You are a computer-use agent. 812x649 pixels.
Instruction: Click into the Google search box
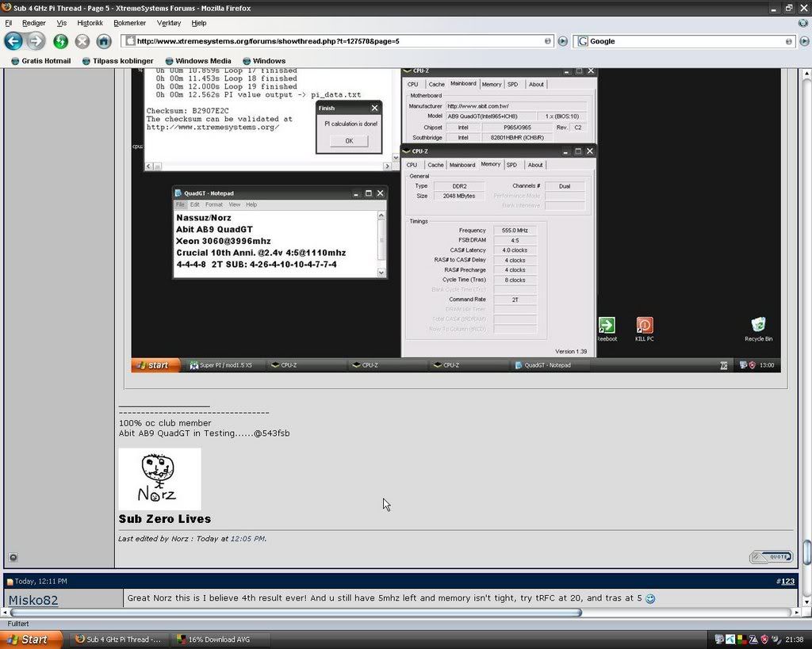686,41
